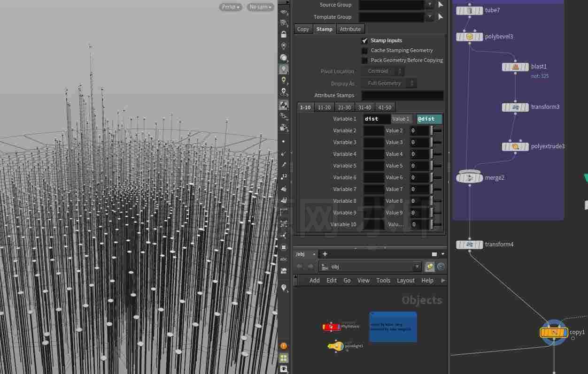Select the blast1 node
This screenshot has height=374, width=588.
point(516,67)
